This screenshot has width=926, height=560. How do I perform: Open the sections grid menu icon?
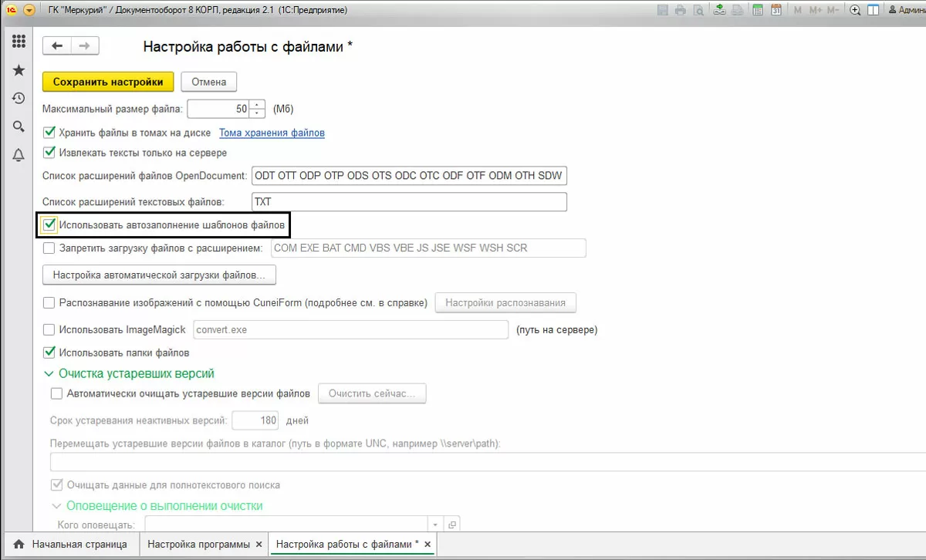click(x=19, y=42)
